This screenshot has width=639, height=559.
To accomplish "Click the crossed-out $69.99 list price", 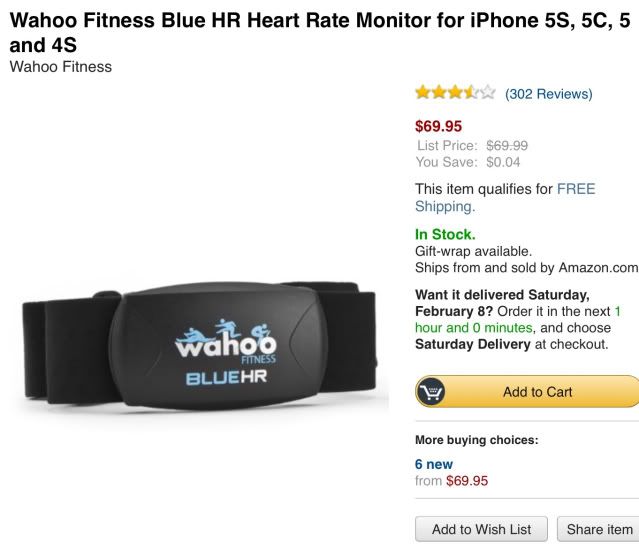I will [507, 145].
